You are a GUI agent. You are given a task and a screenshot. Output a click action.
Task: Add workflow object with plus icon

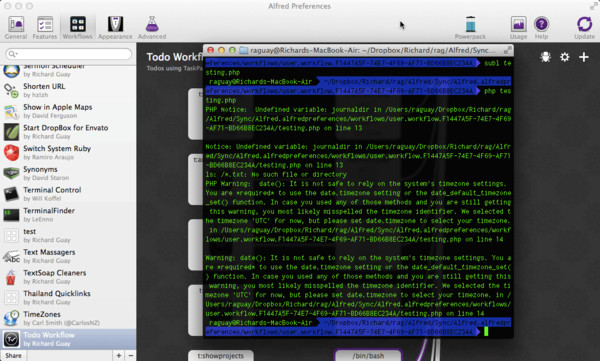[584, 57]
